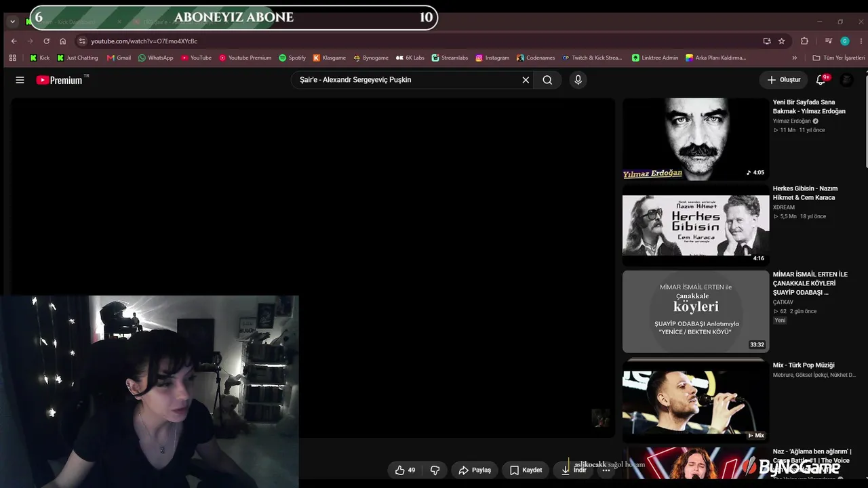Click the black video player area
868x488 pixels.
point(313,268)
